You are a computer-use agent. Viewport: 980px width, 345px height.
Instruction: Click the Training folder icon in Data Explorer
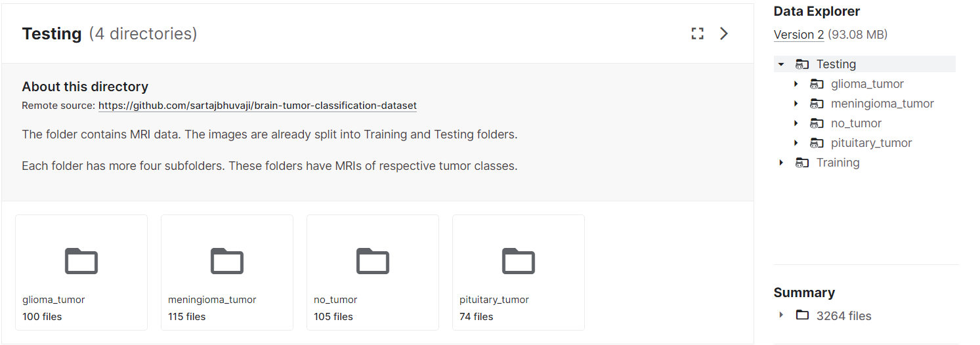(802, 163)
